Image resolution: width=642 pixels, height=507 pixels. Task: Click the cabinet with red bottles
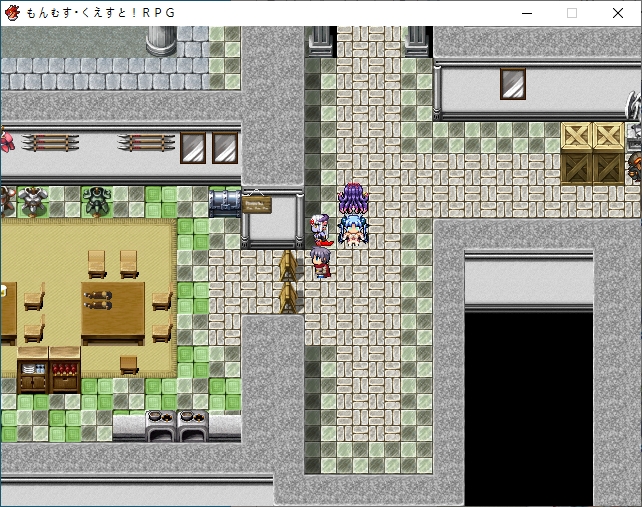65,371
